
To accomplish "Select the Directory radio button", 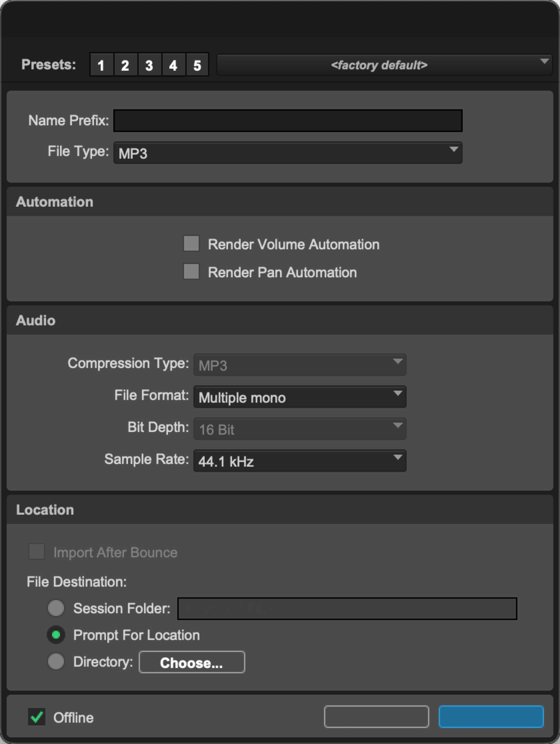I will pyautogui.click(x=56, y=661).
